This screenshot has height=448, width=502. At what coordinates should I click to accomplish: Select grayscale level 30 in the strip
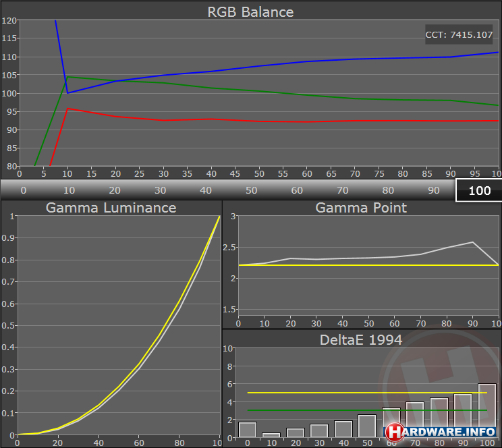pos(160,190)
